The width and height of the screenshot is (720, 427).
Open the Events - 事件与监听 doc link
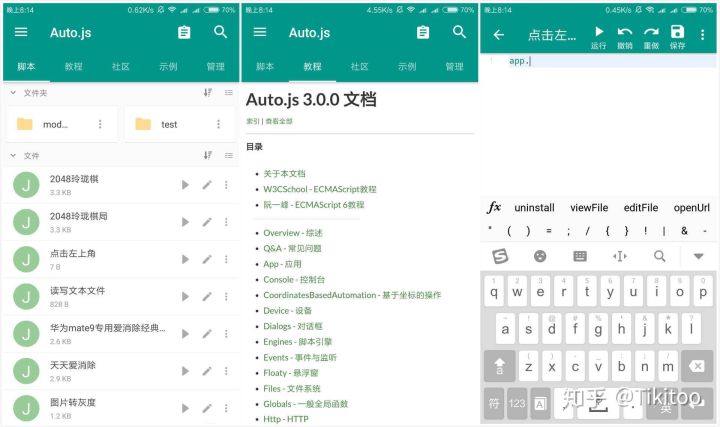point(300,358)
